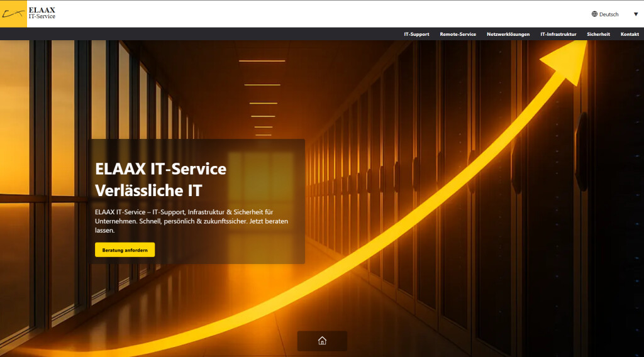The width and height of the screenshot is (644, 357).
Task: Go to the Remote-Service page
Action: click(458, 34)
